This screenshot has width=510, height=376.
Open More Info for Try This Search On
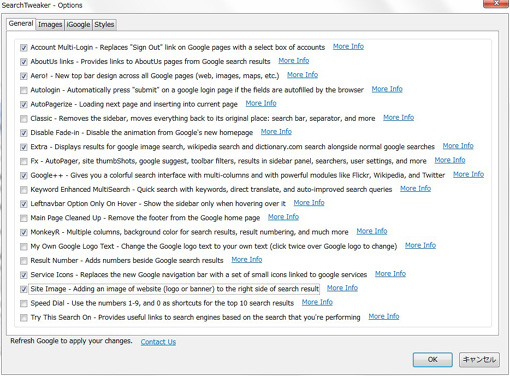tap(384, 316)
